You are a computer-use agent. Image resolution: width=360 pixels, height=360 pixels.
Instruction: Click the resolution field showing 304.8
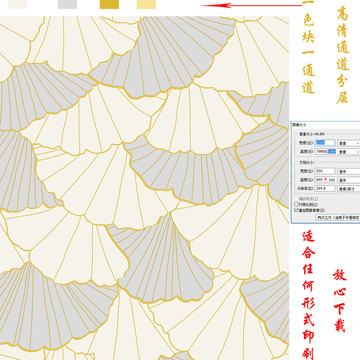point(325,188)
